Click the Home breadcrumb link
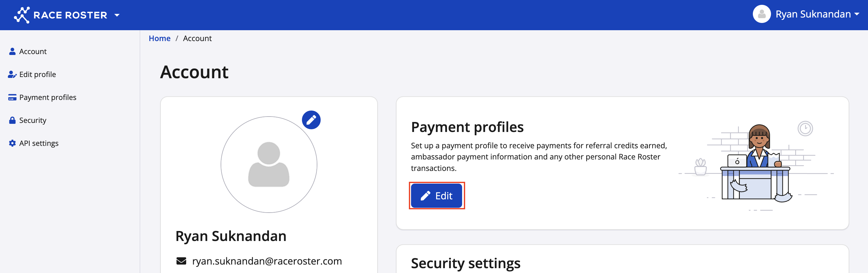Viewport: 868px width, 273px height. point(159,38)
